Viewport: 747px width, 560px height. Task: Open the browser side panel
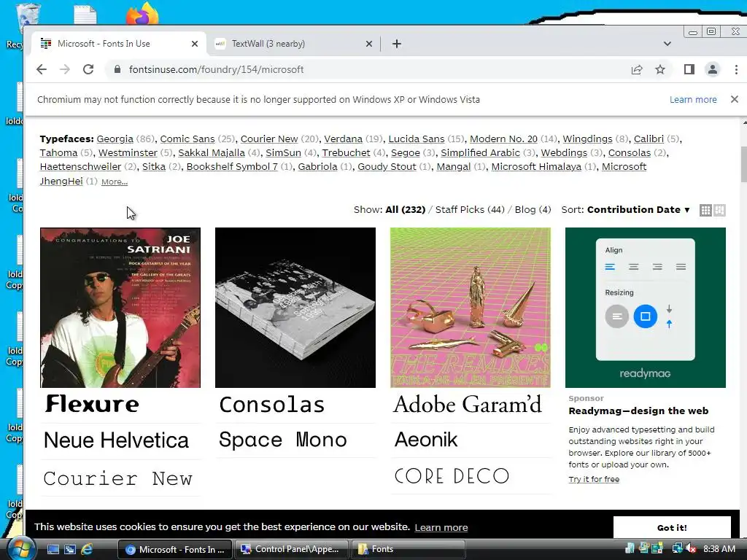[x=689, y=69]
